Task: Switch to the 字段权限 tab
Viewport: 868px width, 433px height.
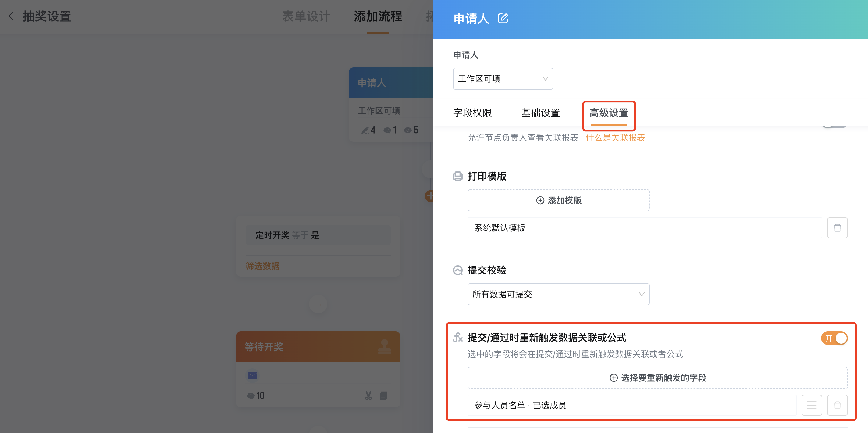Action: click(472, 113)
